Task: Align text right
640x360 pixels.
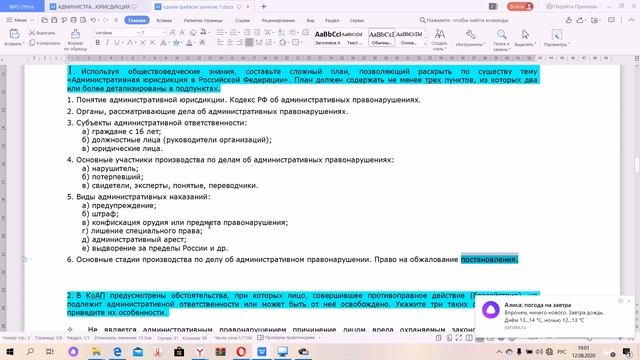Action: 240,42
